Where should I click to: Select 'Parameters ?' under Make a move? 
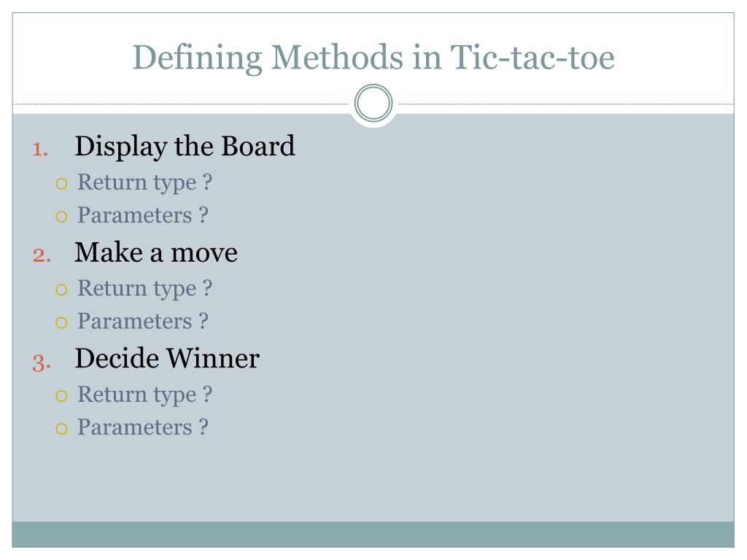pos(143,322)
